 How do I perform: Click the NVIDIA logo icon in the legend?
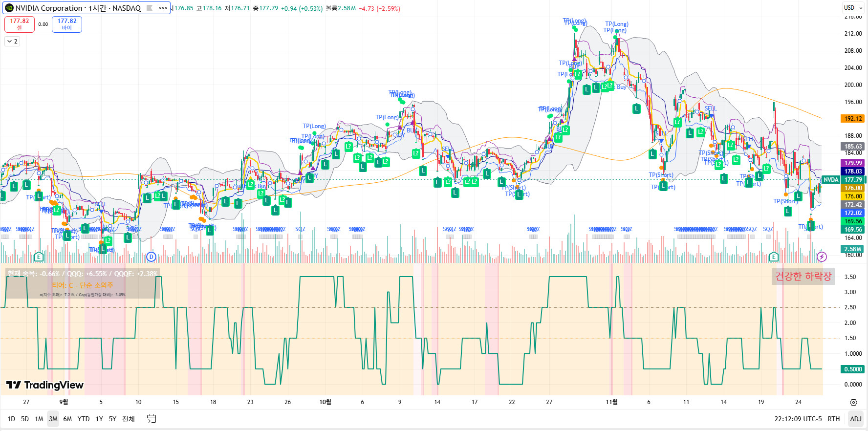(x=9, y=8)
